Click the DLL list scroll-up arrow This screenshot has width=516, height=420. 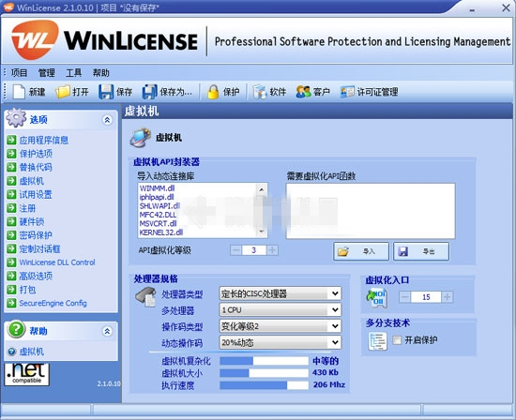[262, 189]
